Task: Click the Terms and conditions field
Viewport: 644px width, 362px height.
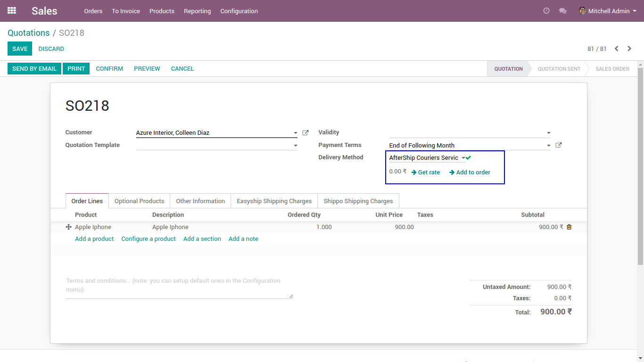Action: pos(179,286)
